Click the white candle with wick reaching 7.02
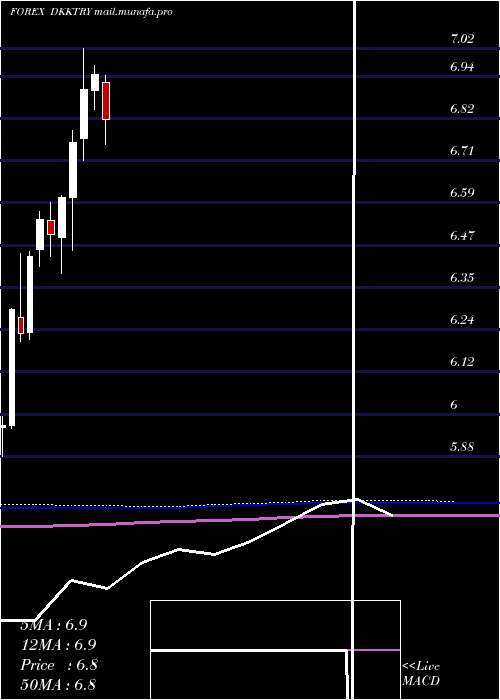The width and height of the screenshot is (500, 700). tap(84, 114)
